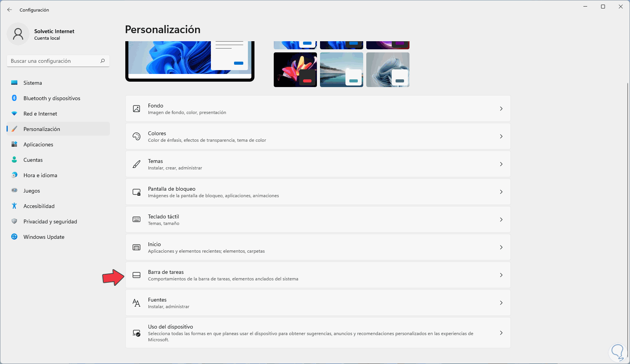Select Aplicaciones in the sidebar

coord(58,144)
